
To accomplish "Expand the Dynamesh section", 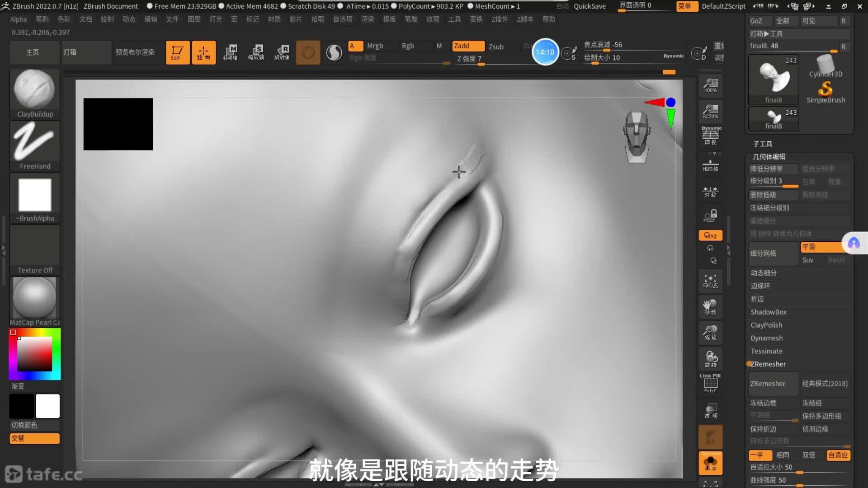I will pyautogui.click(x=767, y=338).
